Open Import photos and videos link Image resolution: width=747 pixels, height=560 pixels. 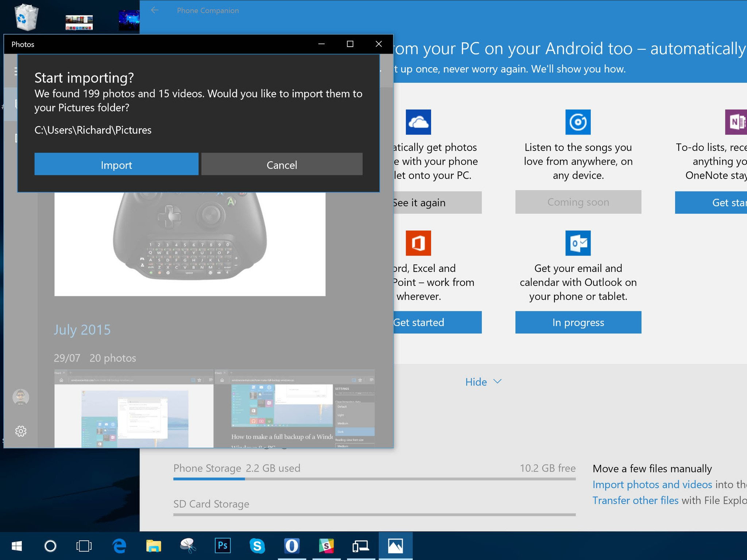652,485
